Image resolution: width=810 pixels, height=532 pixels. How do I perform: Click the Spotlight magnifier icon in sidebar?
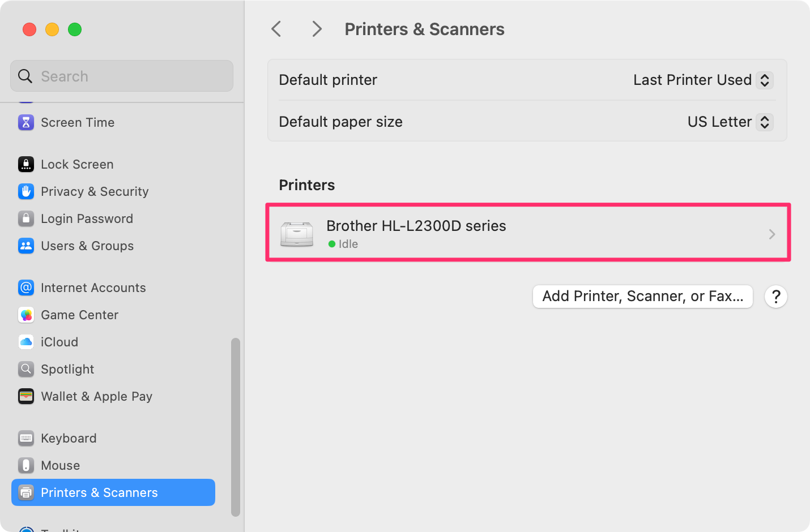pos(26,369)
